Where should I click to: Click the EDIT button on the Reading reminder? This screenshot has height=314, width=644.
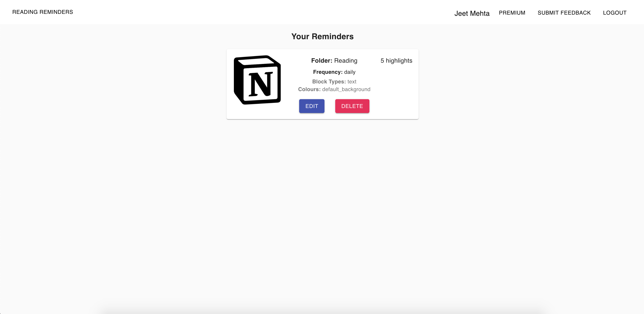tap(311, 106)
